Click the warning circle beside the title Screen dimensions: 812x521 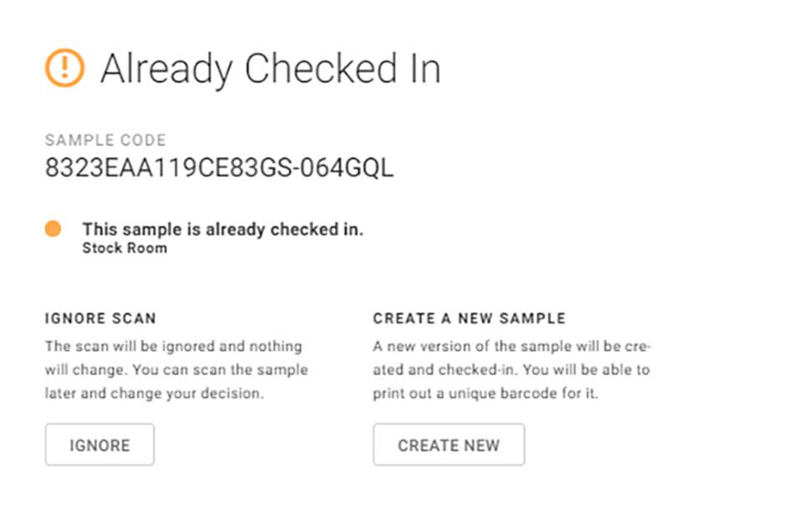tap(67, 67)
